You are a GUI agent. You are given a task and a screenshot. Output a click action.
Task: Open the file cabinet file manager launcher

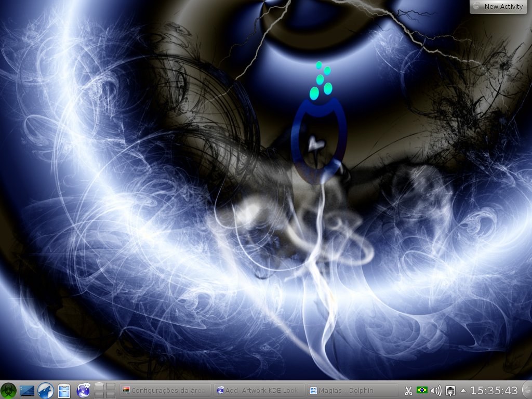click(64, 391)
